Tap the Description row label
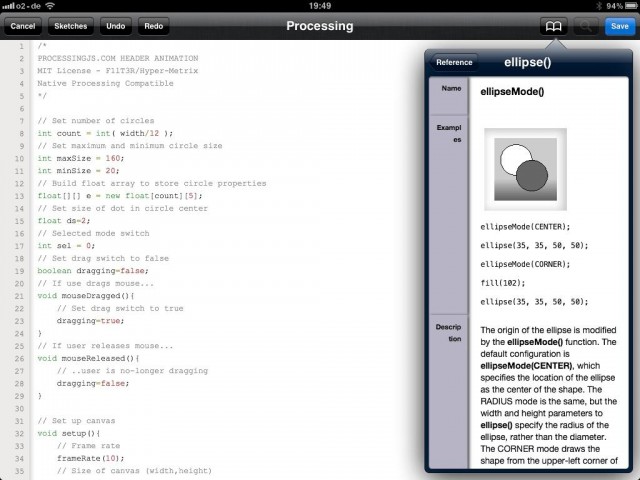This screenshot has height=480, width=640. coord(448,333)
